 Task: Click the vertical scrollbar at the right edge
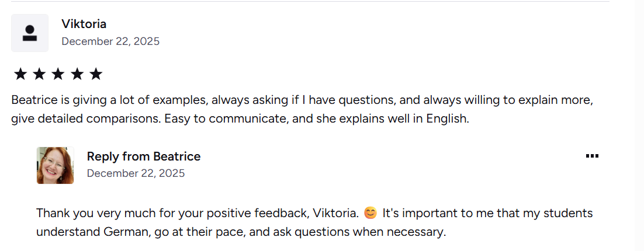(639, 125)
